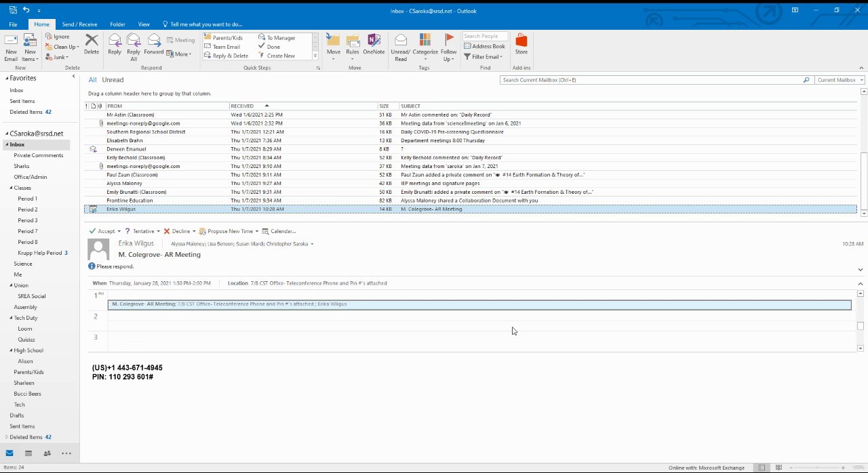Open the Filter Email dropdown
This screenshot has width=868, height=473.
[483, 57]
